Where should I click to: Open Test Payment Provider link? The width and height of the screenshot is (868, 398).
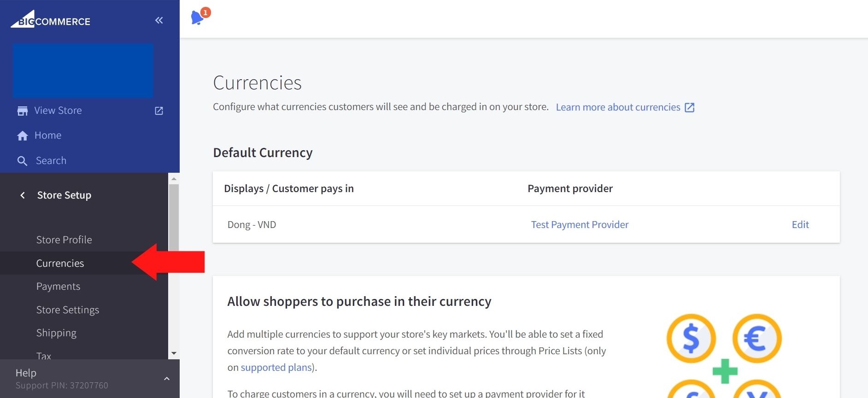[x=580, y=225]
